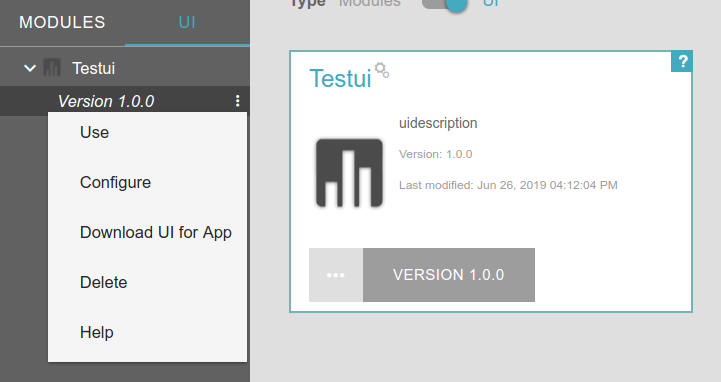This screenshot has height=382, width=721.
Task: Choose Download UI for App
Action: coord(147,233)
